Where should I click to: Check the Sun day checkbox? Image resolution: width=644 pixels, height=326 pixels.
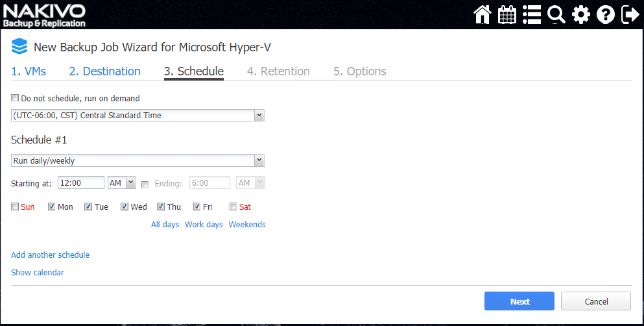tap(15, 207)
